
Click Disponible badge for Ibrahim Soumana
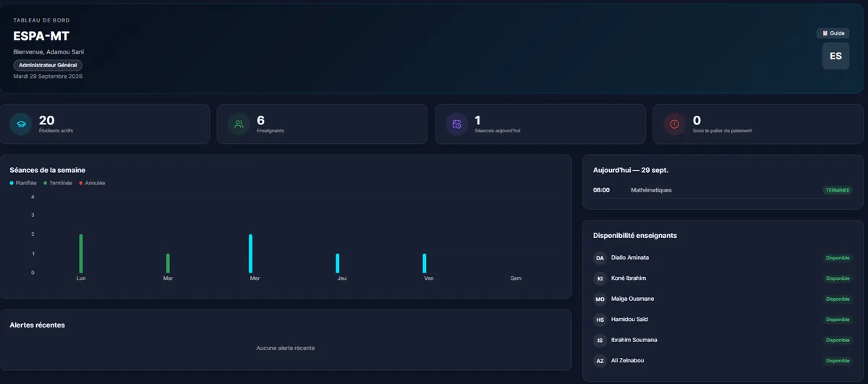click(838, 340)
